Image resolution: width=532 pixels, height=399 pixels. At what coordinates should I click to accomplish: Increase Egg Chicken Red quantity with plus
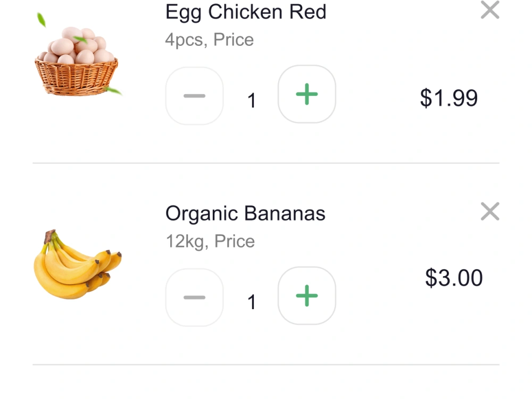(x=307, y=94)
